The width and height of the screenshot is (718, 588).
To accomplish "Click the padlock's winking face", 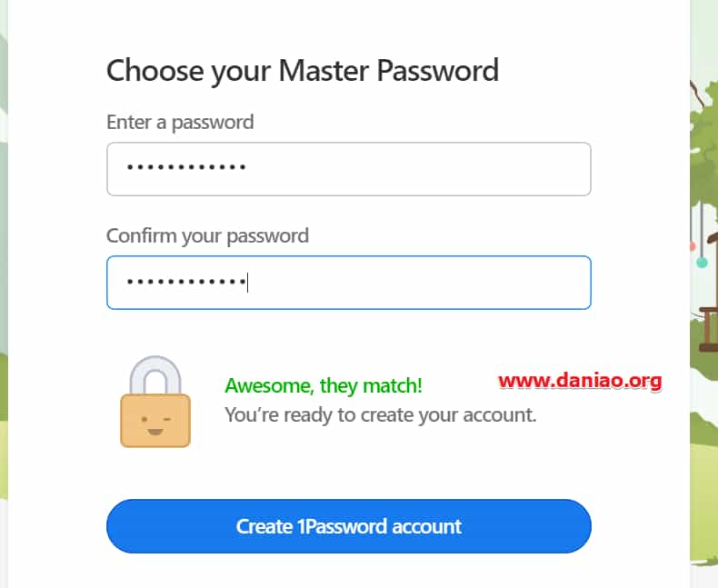I will (x=155, y=425).
